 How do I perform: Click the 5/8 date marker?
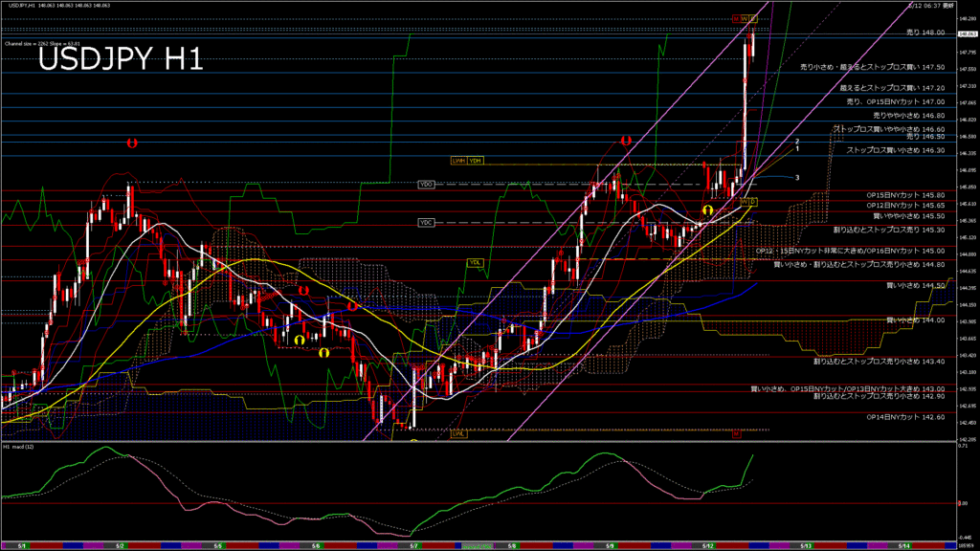tap(512, 546)
